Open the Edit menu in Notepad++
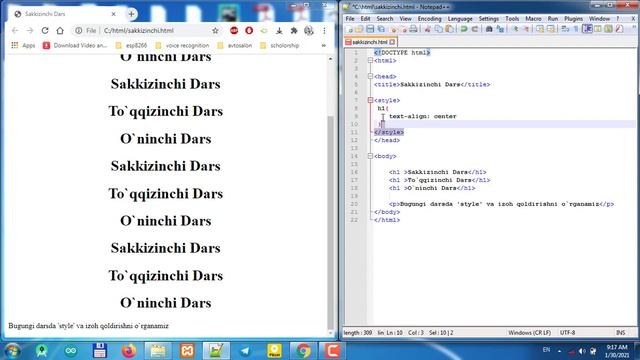640x360 pixels. point(365,19)
